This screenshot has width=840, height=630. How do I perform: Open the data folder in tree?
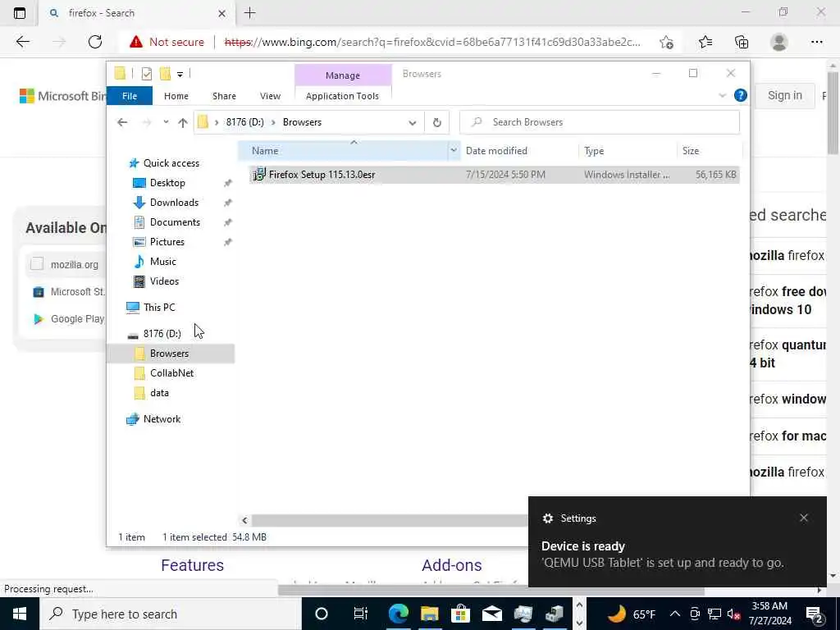pyautogui.click(x=159, y=393)
